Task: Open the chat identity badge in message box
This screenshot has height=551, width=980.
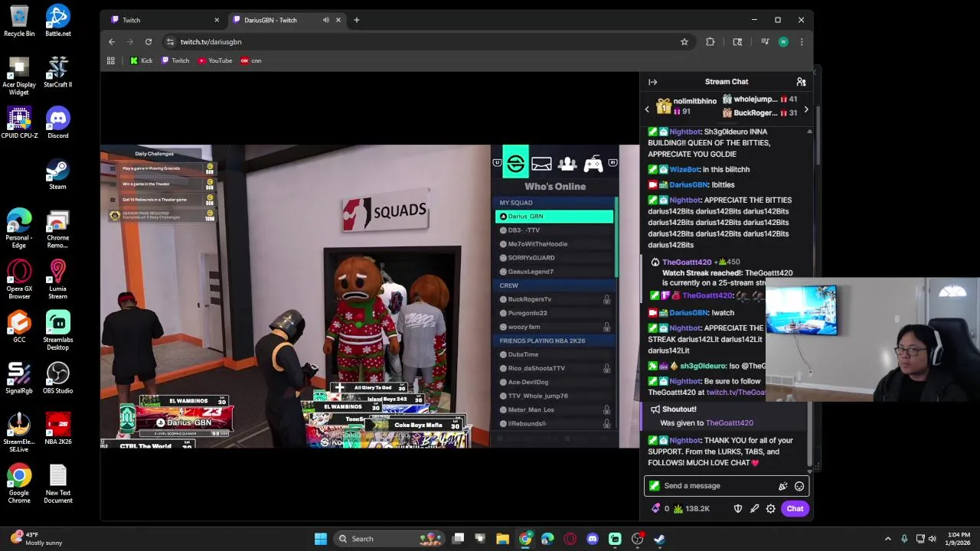Action: pyautogui.click(x=654, y=486)
